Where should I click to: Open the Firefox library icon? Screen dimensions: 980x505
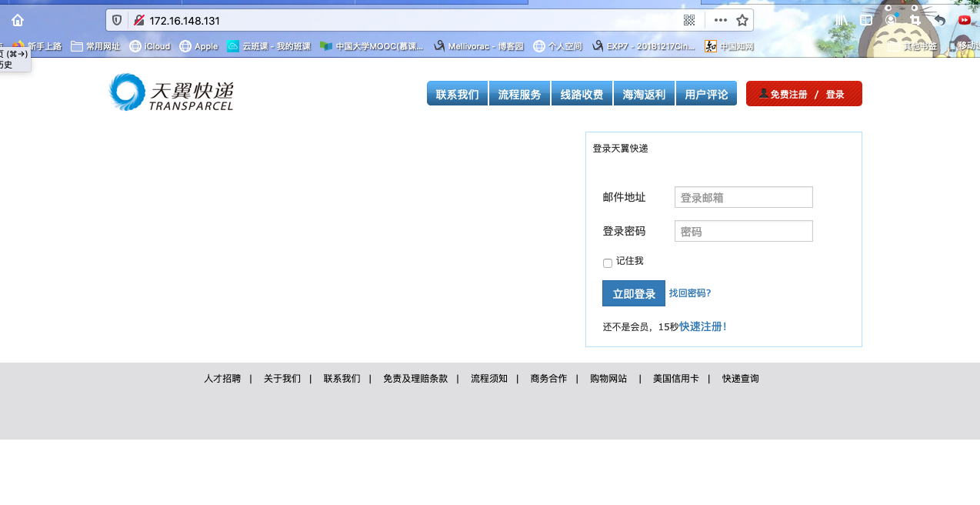click(x=841, y=21)
